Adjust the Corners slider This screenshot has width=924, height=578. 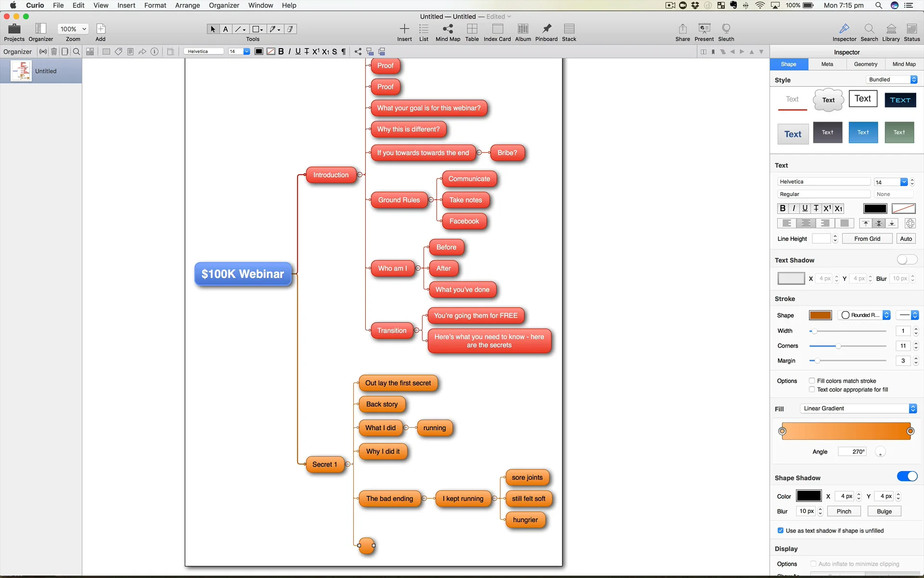[847, 346]
